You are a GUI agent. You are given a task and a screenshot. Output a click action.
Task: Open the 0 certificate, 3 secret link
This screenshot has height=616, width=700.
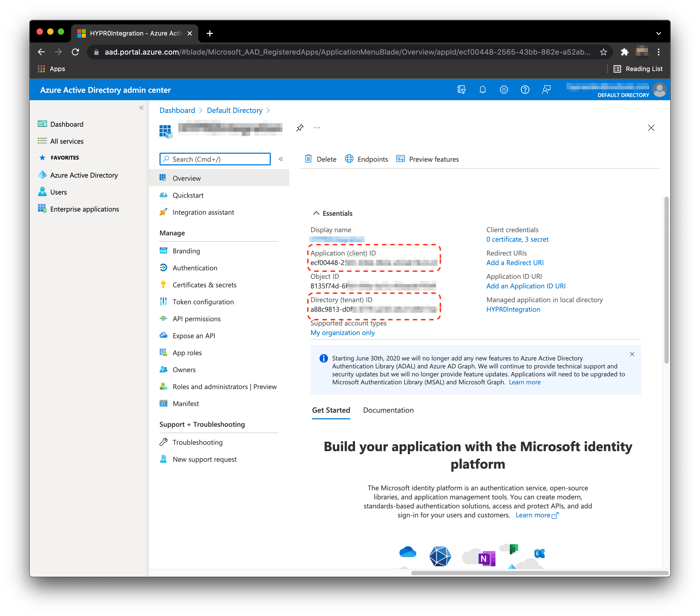pos(517,239)
